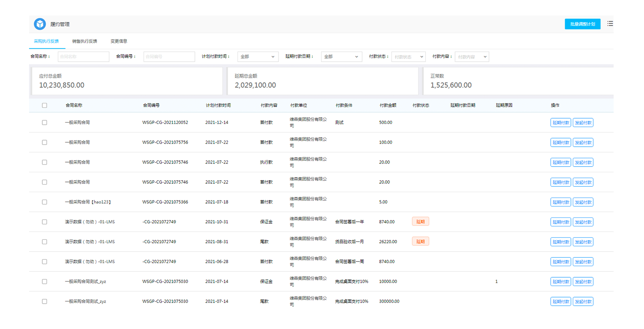Click the 延期原因 column header
Image resolution: width=644 pixels, height=329 pixels.
pyautogui.click(x=504, y=105)
